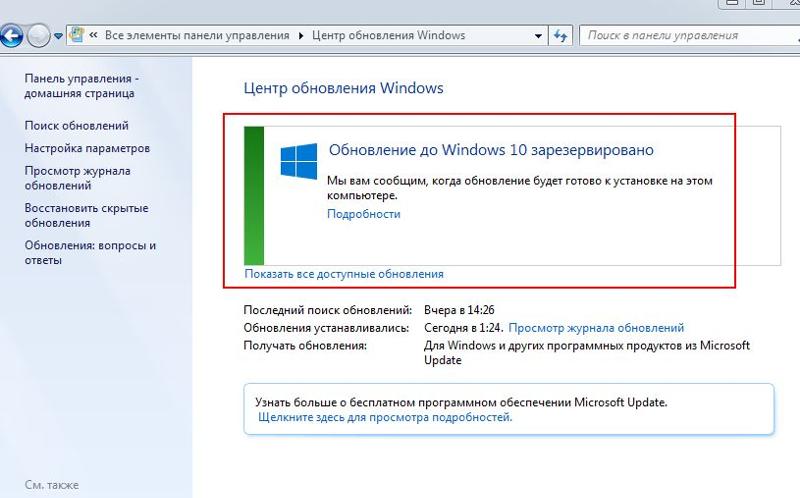Expand the breadcrumb arrow before 'Центр обновления Windows'

click(301, 36)
